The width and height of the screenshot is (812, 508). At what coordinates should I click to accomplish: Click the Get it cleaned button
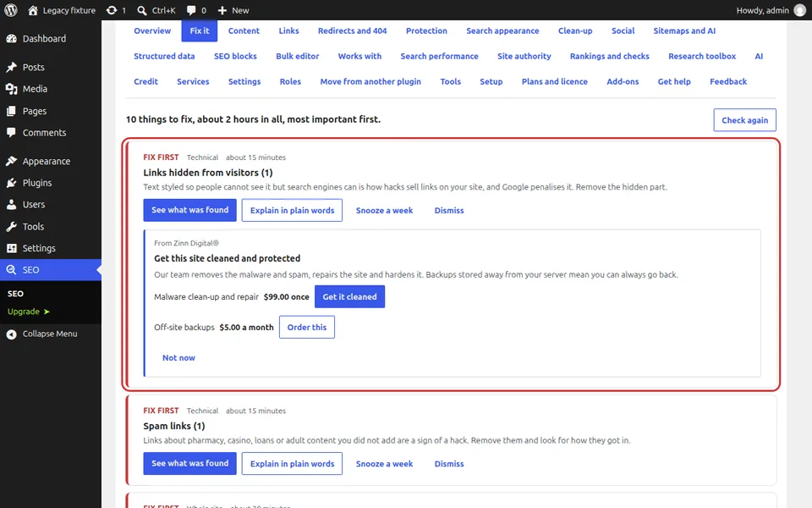(x=349, y=296)
